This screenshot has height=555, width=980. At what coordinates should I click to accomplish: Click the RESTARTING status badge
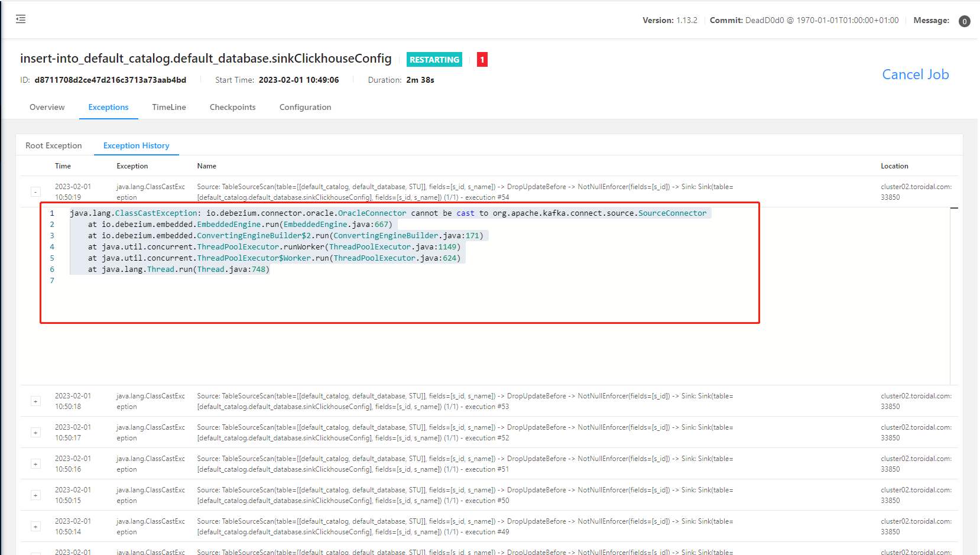coord(434,60)
